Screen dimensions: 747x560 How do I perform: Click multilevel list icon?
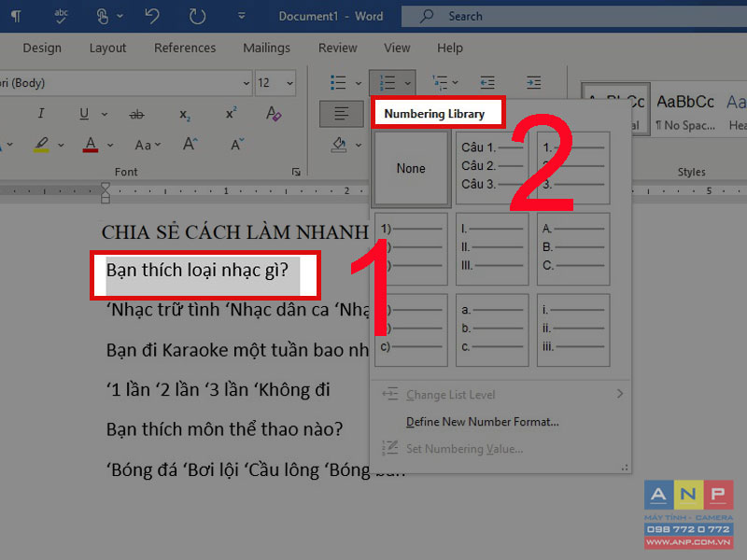(x=440, y=83)
